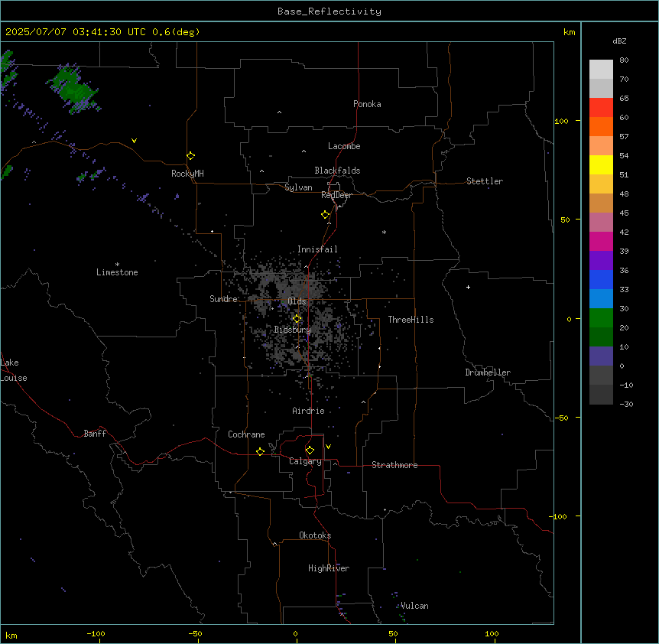Select the RedDeer city label
Image resolution: width=659 pixels, height=644 pixels.
coord(336,195)
